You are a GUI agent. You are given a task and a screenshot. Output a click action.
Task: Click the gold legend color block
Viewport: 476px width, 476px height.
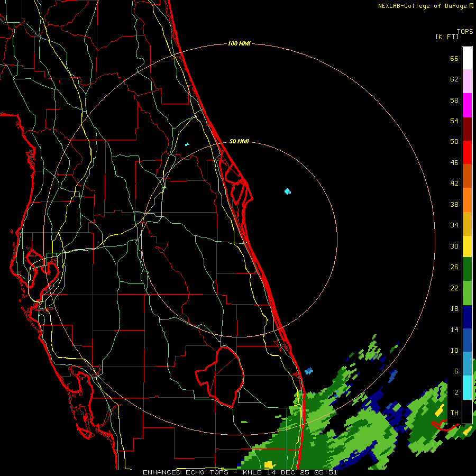(467, 224)
